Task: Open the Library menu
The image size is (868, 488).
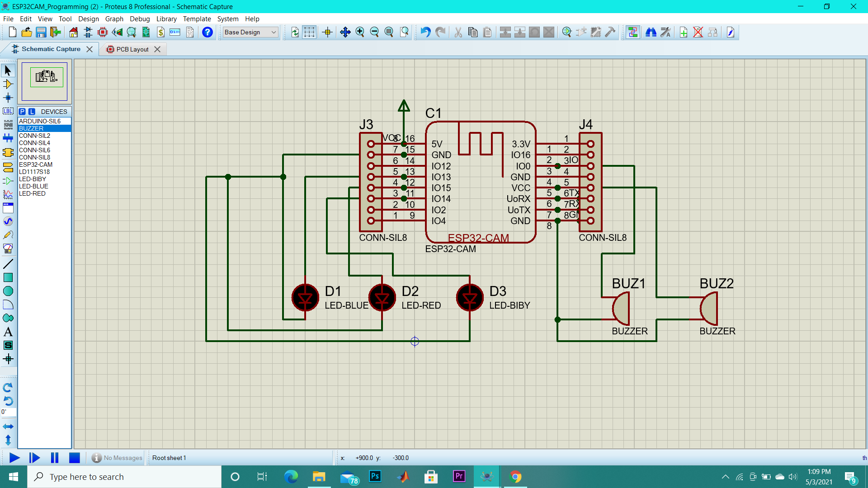Action: [166, 19]
